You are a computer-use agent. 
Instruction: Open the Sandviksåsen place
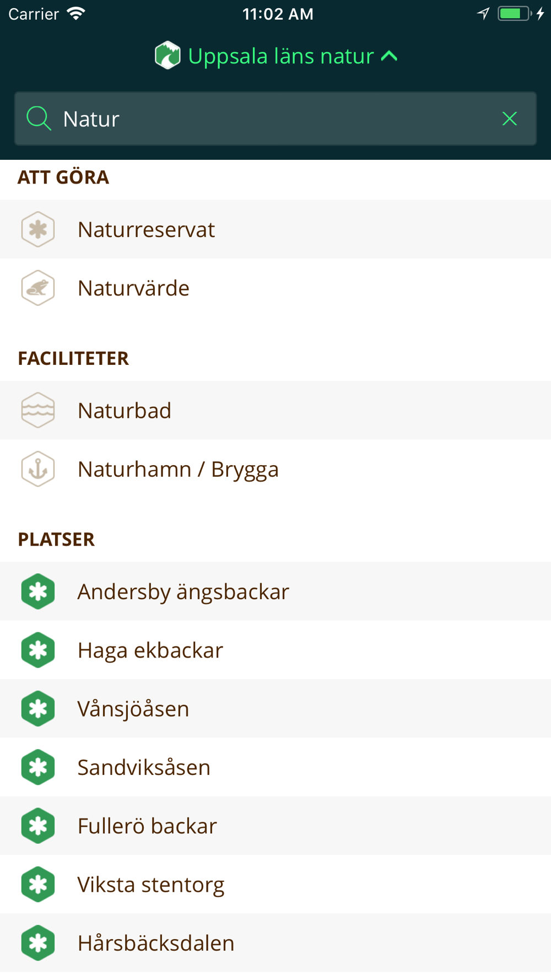coord(275,767)
